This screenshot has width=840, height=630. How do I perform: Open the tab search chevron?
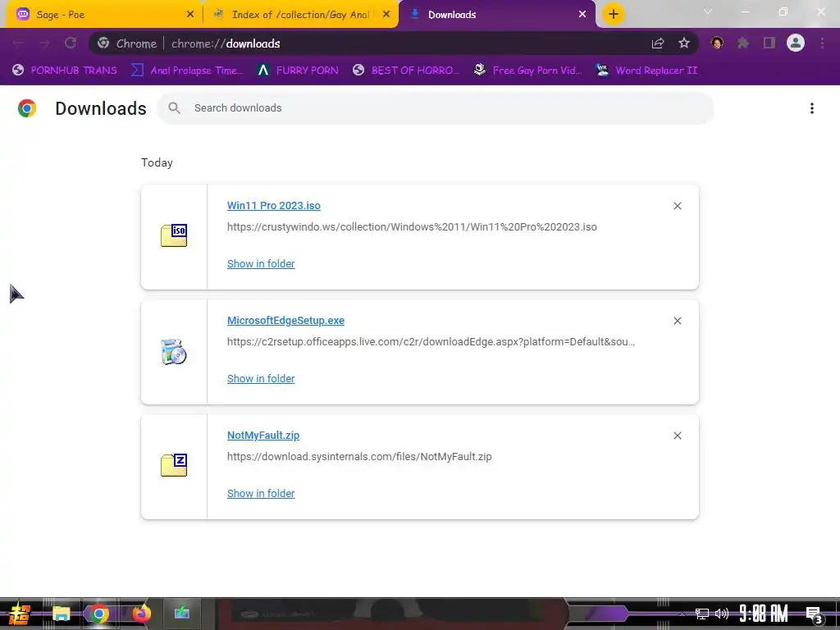click(708, 11)
